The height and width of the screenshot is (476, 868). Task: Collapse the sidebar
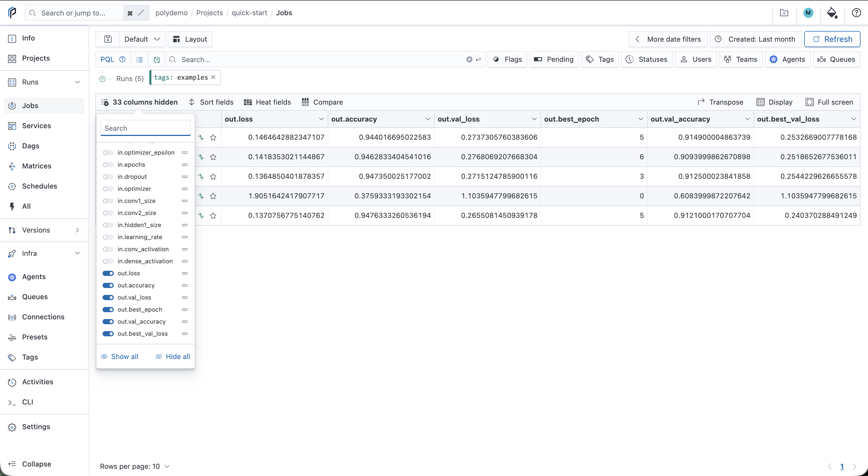click(x=45, y=464)
